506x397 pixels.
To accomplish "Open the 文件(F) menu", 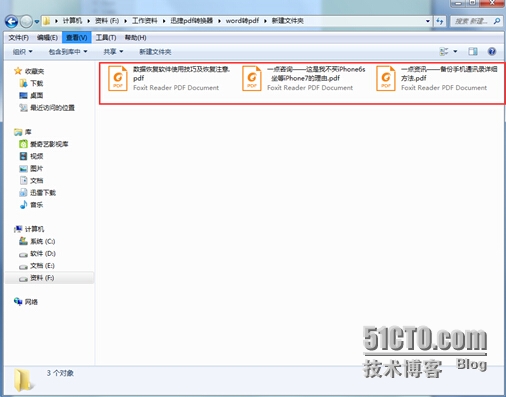I will (x=19, y=38).
